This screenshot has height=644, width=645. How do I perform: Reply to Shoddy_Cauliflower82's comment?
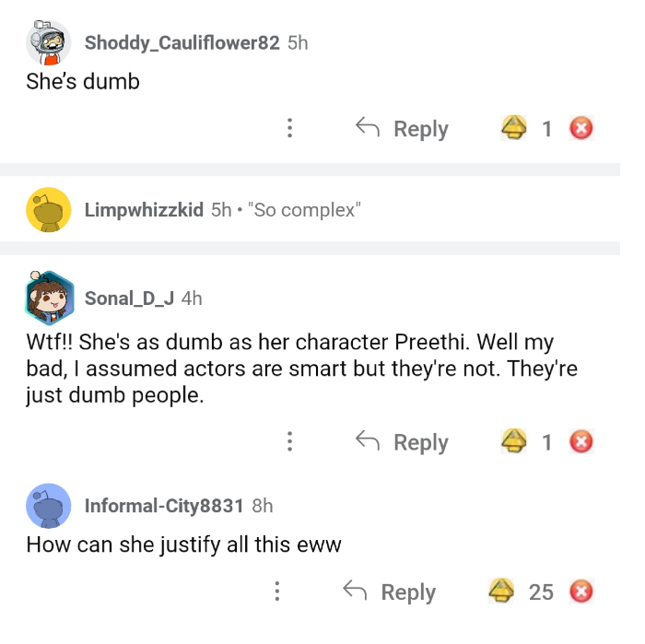pos(403,128)
